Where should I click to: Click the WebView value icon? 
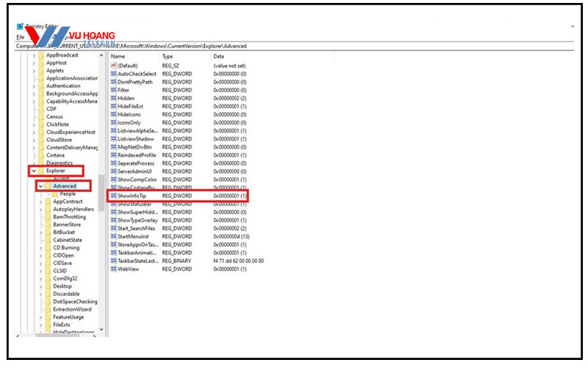point(113,269)
